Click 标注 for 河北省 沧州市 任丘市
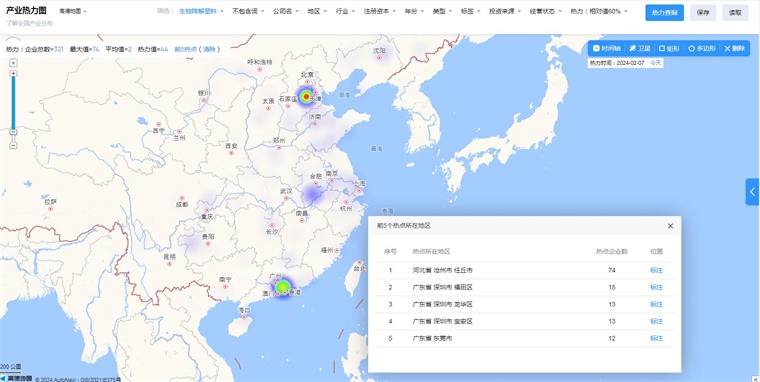The width and height of the screenshot is (760, 382). click(x=656, y=270)
